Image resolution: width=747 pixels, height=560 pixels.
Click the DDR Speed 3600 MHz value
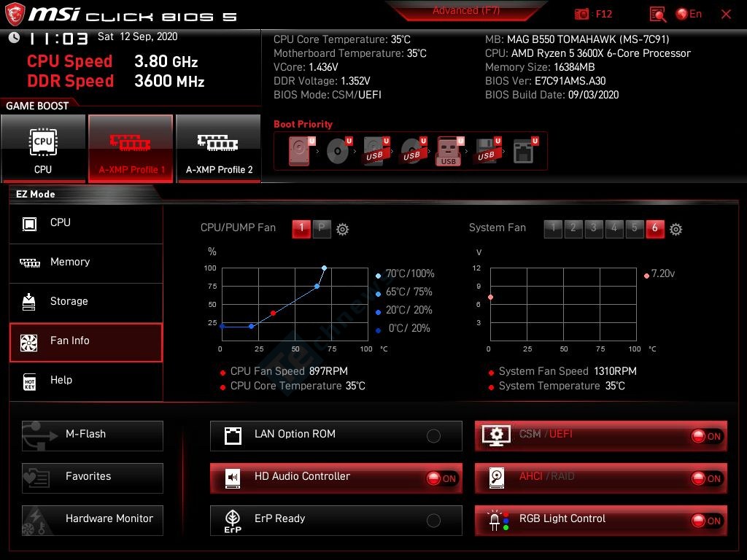tap(169, 81)
